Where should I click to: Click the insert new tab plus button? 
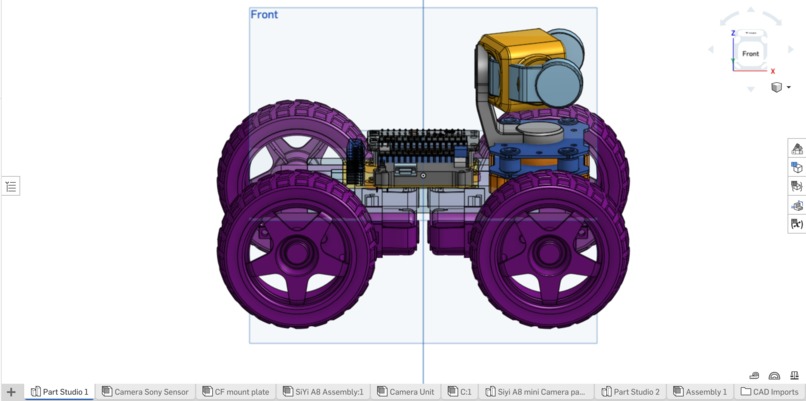[x=11, y=392]
